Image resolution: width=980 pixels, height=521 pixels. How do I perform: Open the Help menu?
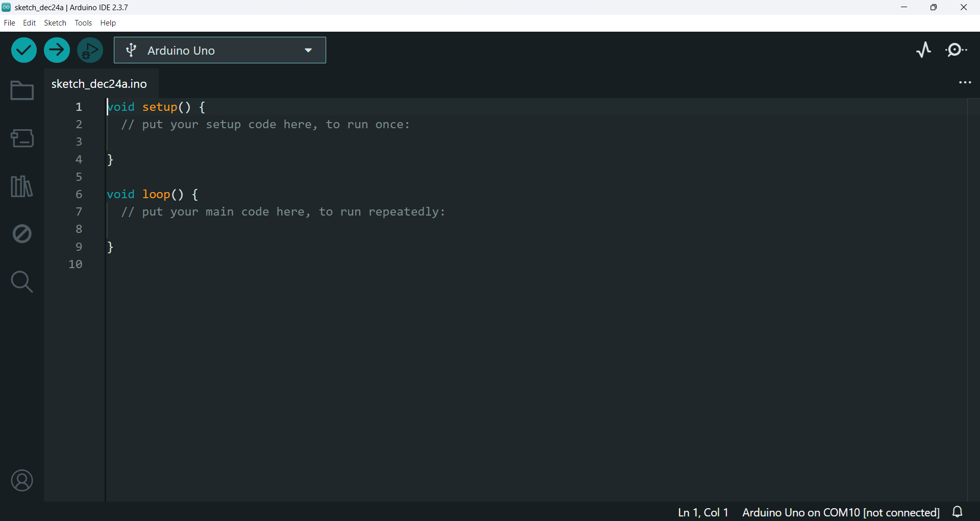coord(108,23)
